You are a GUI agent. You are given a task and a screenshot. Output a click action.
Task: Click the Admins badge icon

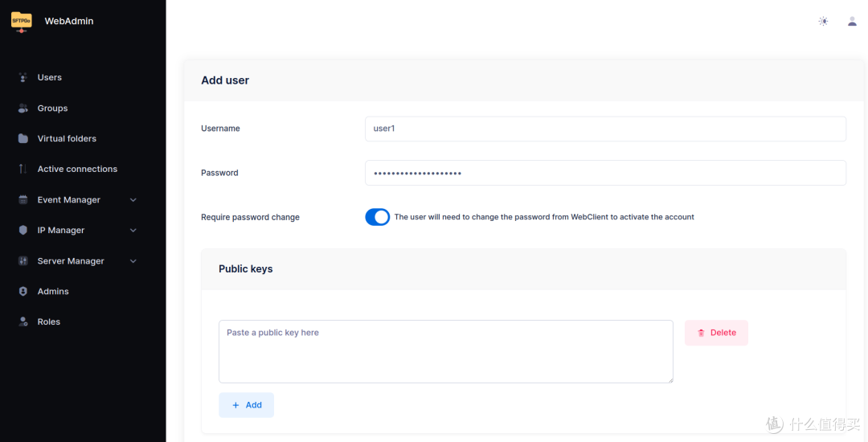tap(23, 291)
